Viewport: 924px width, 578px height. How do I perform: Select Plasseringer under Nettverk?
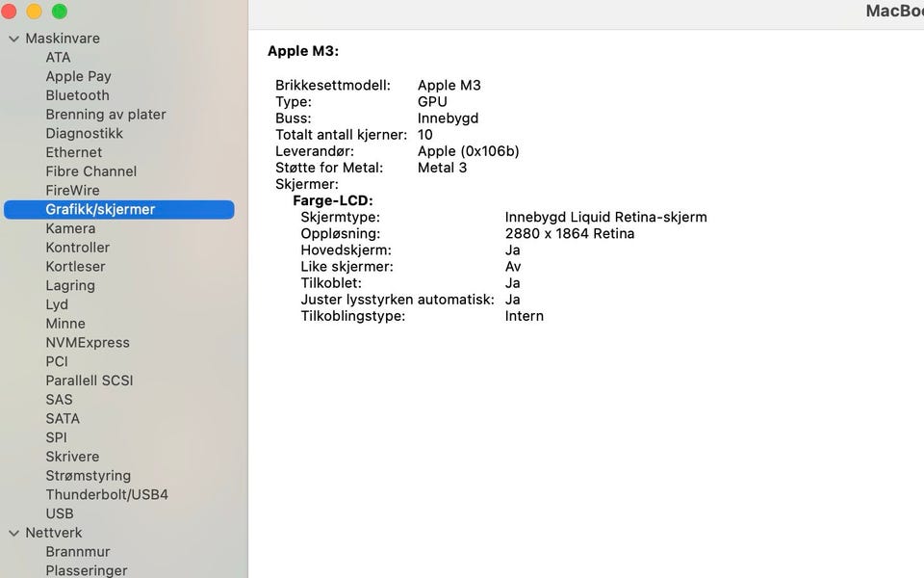[86, 571]
